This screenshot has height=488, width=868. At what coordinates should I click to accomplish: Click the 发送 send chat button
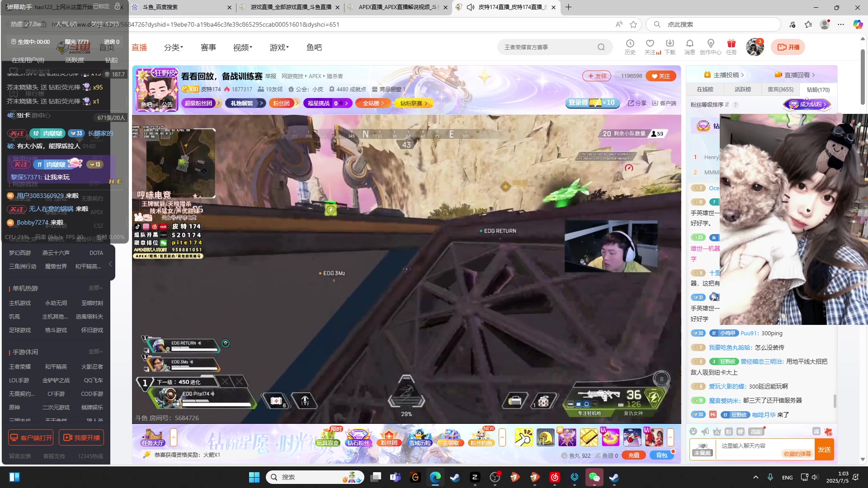click(824, 449)
